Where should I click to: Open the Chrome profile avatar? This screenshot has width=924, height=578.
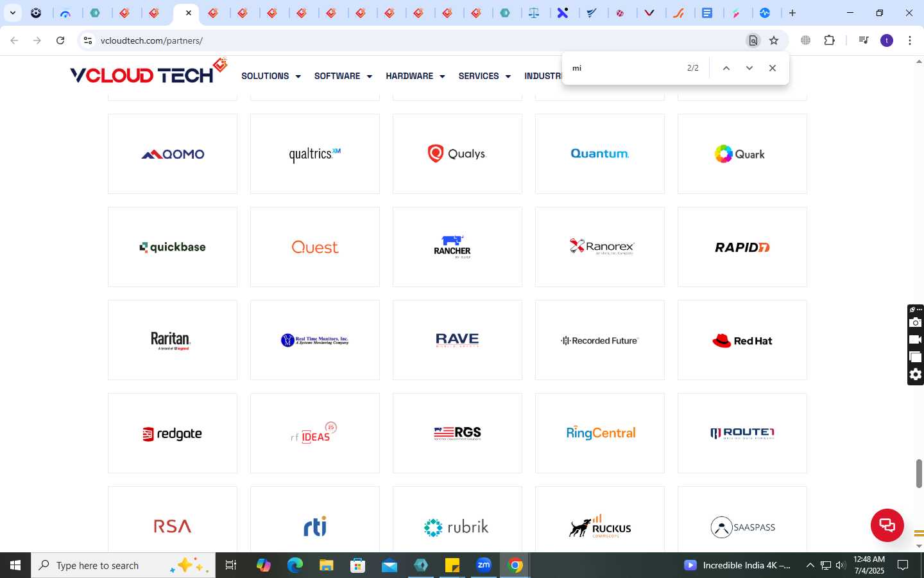tap(887, 40)
